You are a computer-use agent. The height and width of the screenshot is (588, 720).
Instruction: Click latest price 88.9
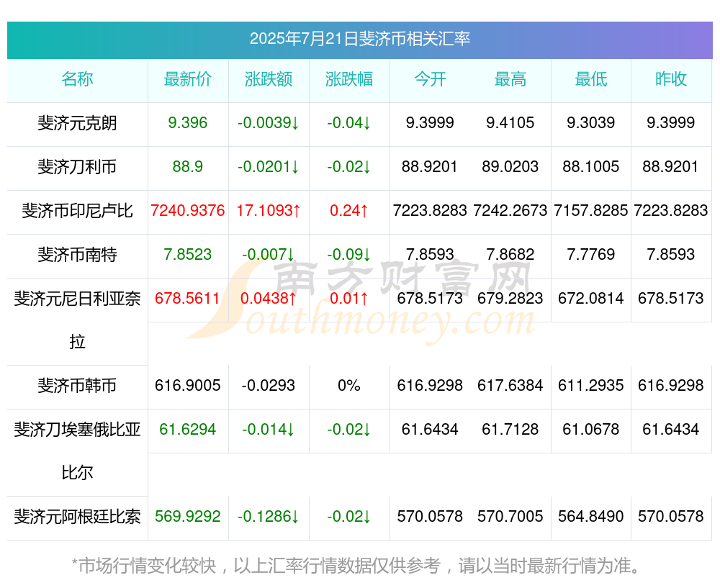click(x=188, y=166)
